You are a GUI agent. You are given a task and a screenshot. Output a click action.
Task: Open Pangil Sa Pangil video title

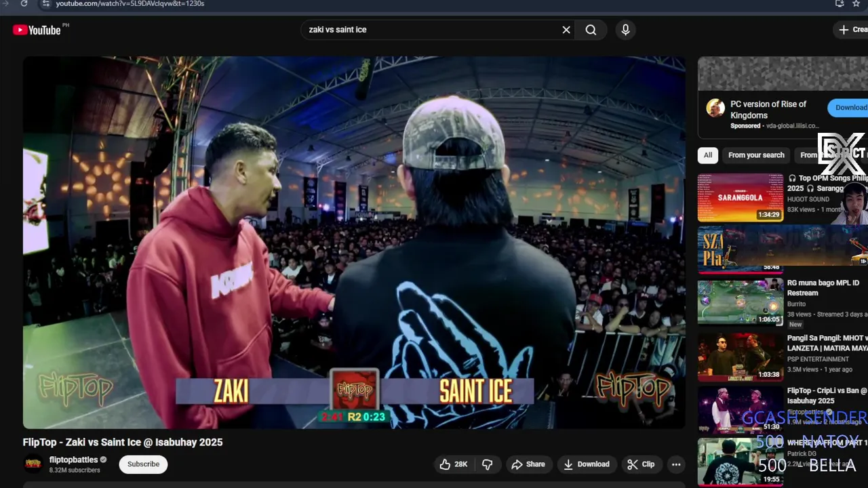[x=827, y=343]
